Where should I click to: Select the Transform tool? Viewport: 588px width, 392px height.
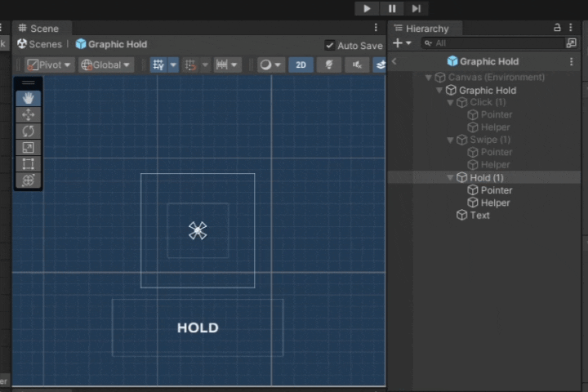28,180
